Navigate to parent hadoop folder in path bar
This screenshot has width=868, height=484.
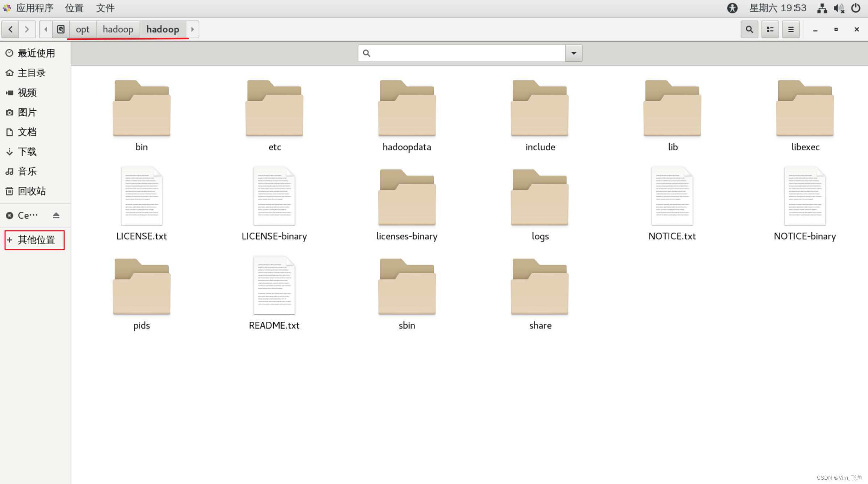coord(118,29)
